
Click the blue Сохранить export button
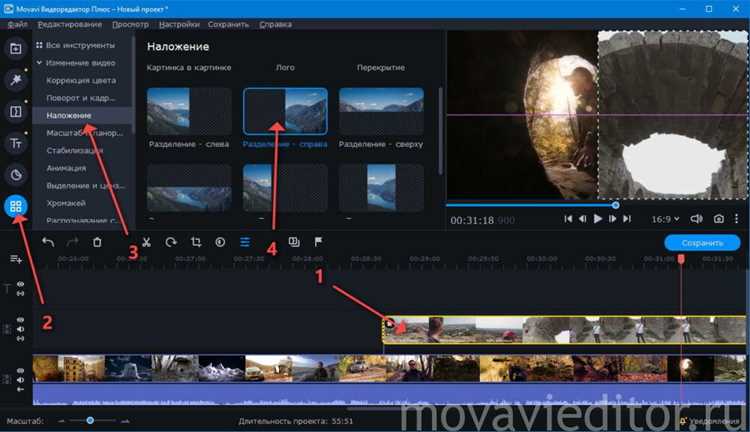[702, 243]
